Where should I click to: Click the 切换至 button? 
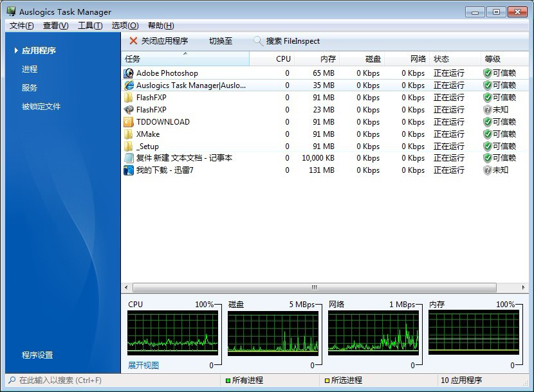pos(221,41)
